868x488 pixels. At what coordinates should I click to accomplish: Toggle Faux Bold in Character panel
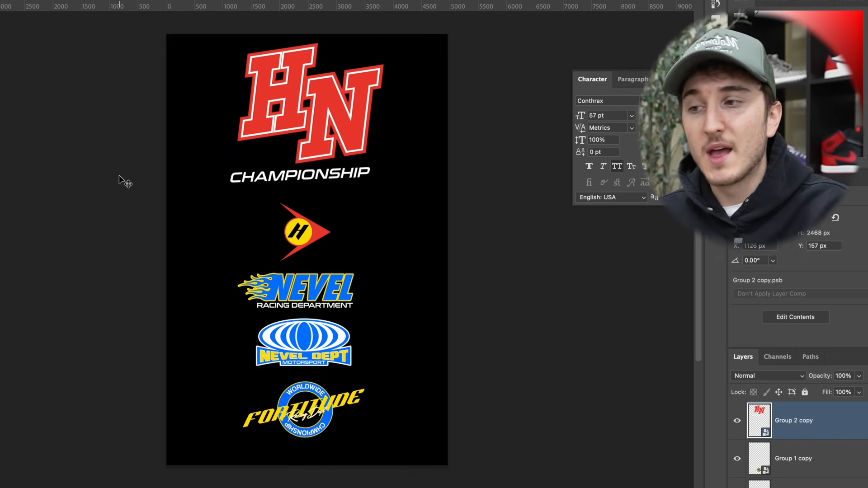tap(589, 166)
